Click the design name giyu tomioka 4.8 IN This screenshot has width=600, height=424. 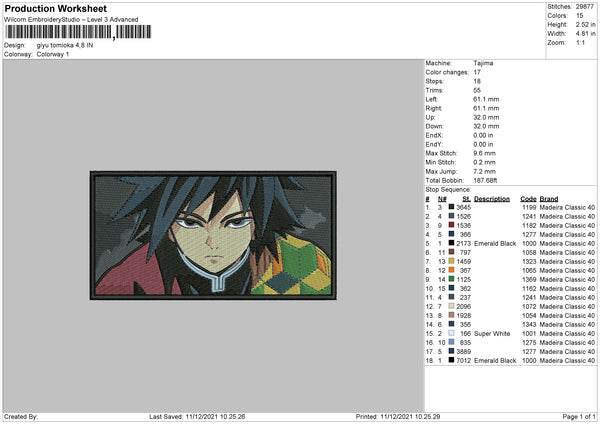point(65,45)
